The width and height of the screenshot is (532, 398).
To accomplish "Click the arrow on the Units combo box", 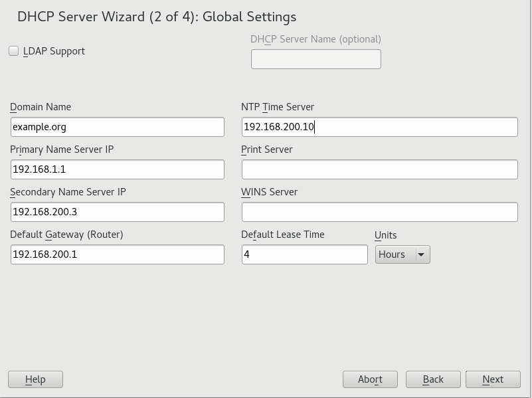I will point(421,254).
